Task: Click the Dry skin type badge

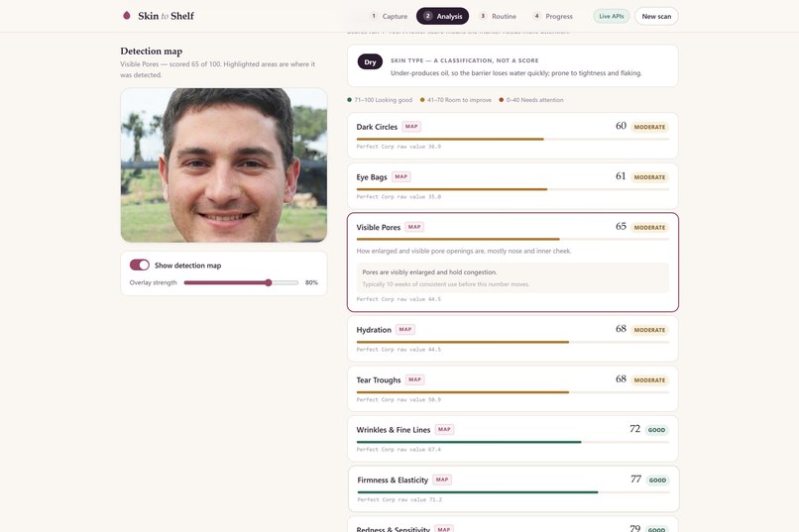Action: pos(370,62)
